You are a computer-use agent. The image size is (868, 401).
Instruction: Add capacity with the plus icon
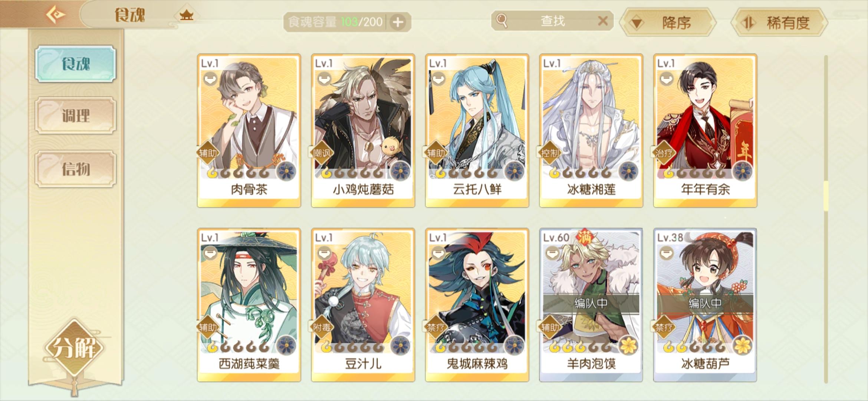pyautogui.click(x=398, y=22)
